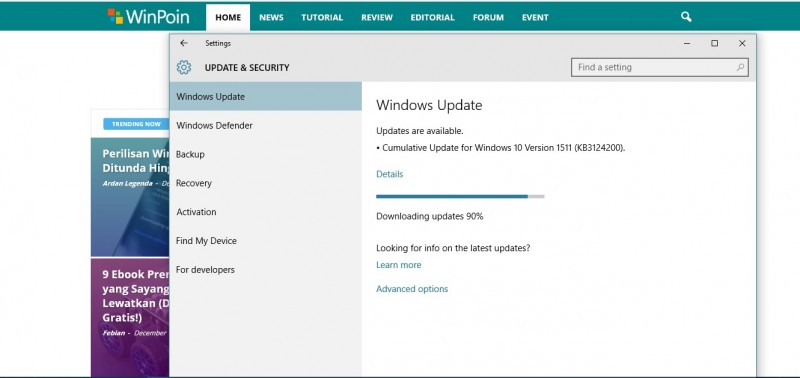Click 'Looking for info on the latest updates?'
The width and height of the screenshot is (800, 378).
click(x=453, y=248)
